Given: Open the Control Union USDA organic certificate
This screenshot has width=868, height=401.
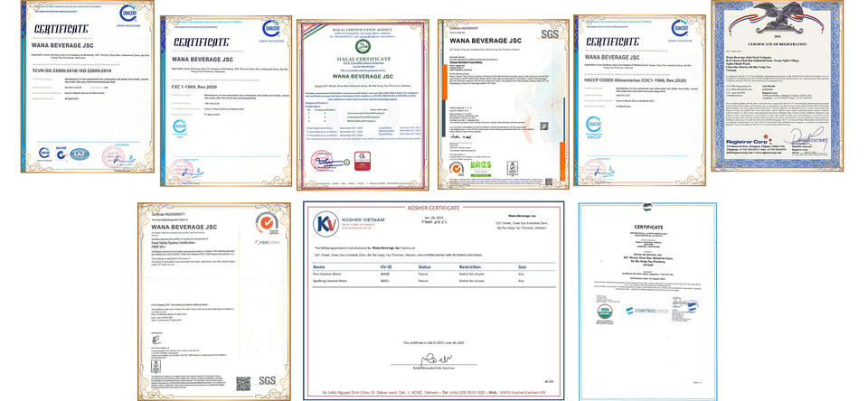Looking at the screenshot, I should 647,302.
